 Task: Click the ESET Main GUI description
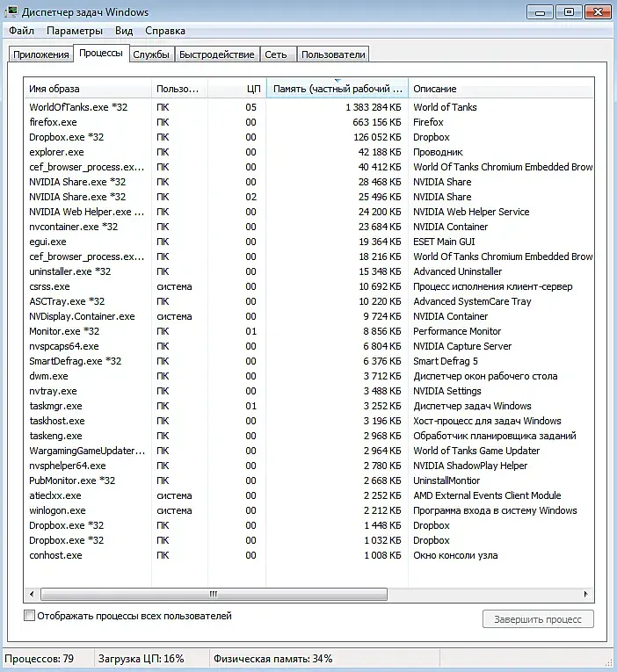pos(444,242)
